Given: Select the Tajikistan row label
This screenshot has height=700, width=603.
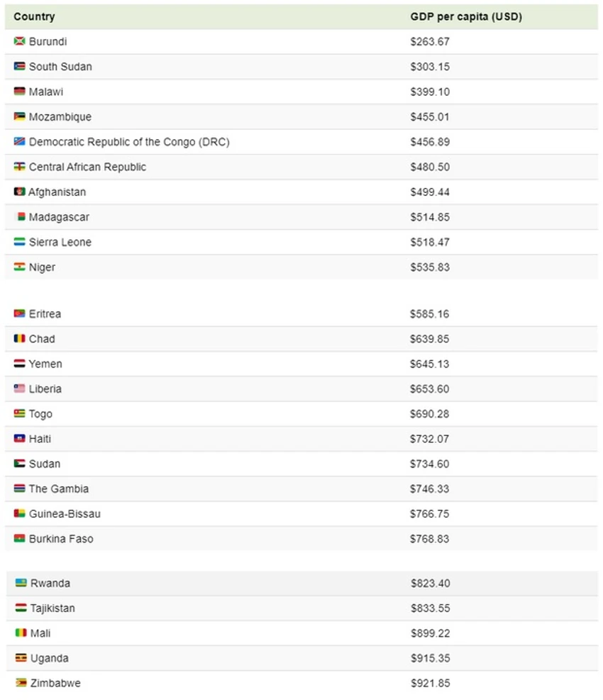Looking at the screenshot, I should tap(52, 609).
